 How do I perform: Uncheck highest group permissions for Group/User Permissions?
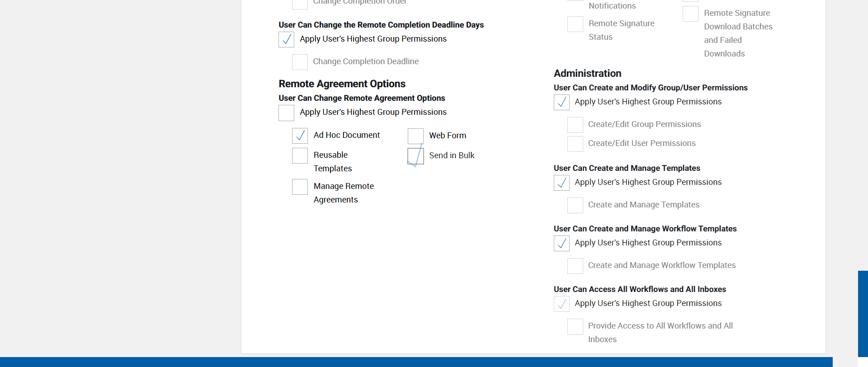click(x=561, y=102)
